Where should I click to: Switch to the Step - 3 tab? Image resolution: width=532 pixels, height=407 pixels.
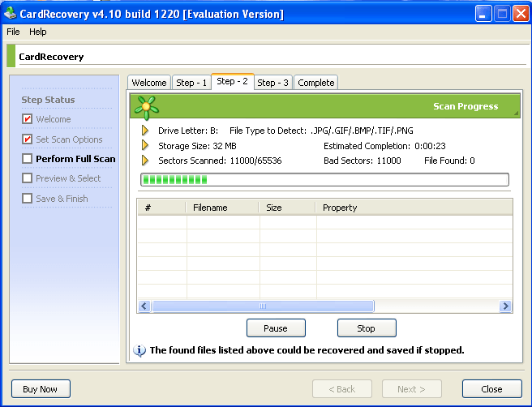pyautogui.click(x=272, y=83)
